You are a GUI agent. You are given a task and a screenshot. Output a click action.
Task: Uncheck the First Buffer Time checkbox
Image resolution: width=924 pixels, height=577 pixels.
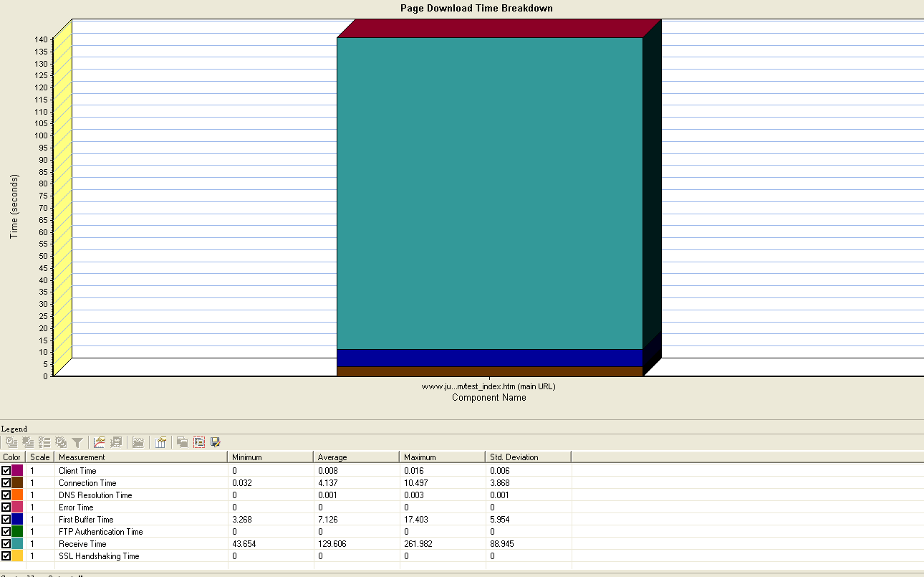(6, 519)
